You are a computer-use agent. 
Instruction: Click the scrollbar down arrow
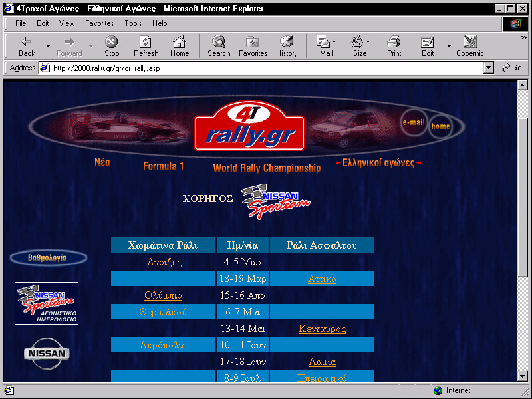click(523, 376)
